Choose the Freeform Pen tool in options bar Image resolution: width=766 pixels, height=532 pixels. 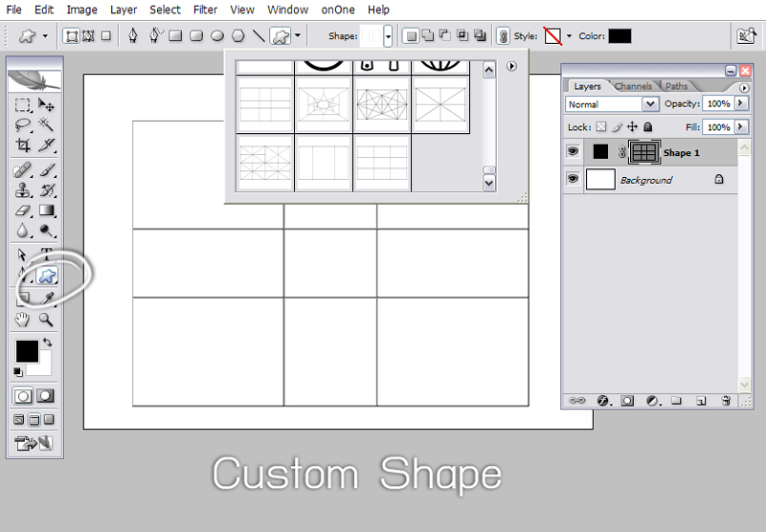(x=154, y=35)
